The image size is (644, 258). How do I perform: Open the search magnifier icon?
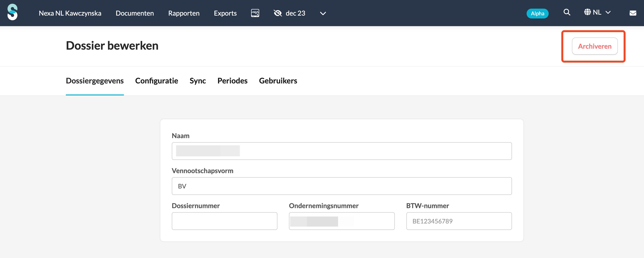pyautogui.click(x=567, y=12)
